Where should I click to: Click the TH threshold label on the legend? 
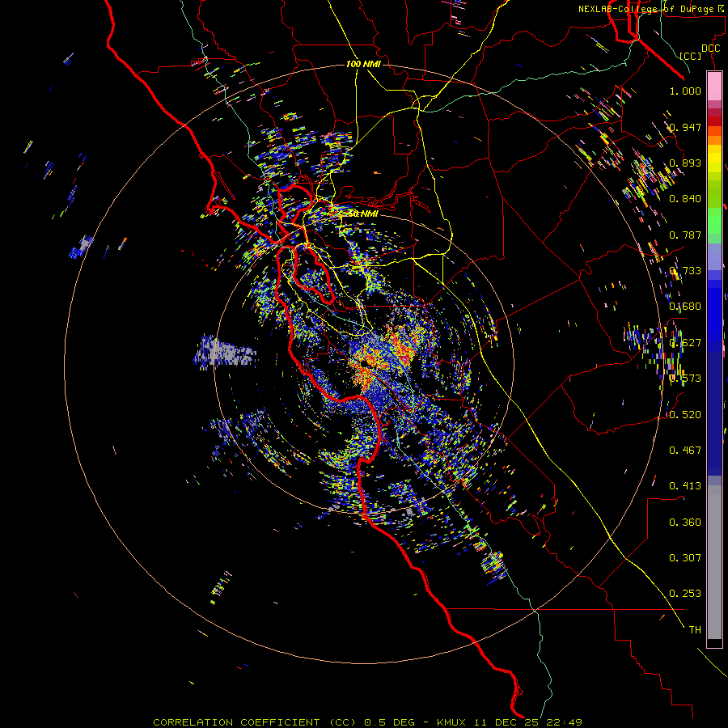[x=695, y=630]
